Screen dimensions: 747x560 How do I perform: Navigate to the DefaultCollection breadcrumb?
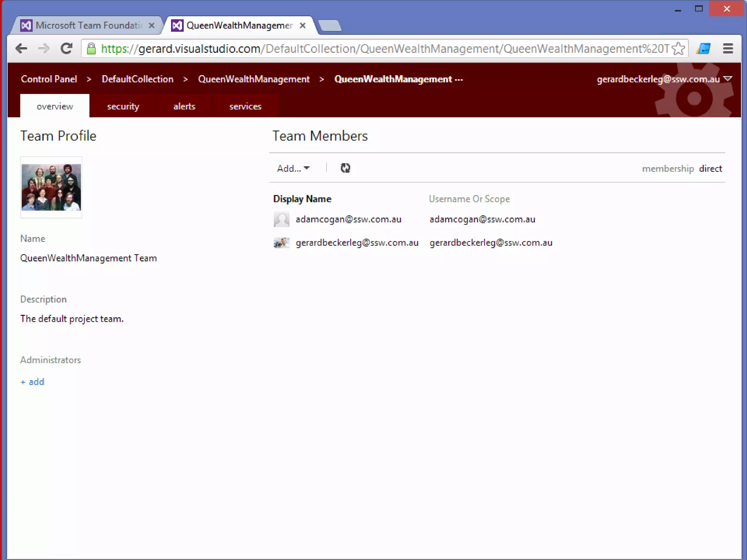[138, 79]
